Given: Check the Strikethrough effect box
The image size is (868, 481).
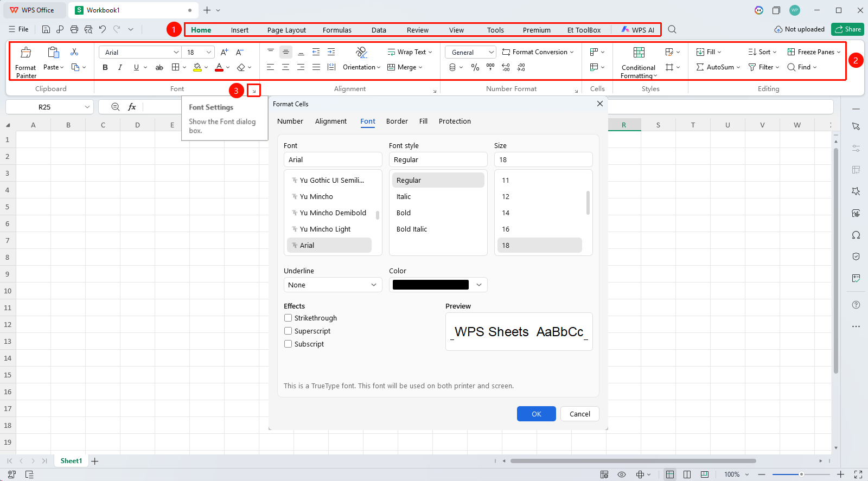Looking at the screenshot, I should coord(288,318).
